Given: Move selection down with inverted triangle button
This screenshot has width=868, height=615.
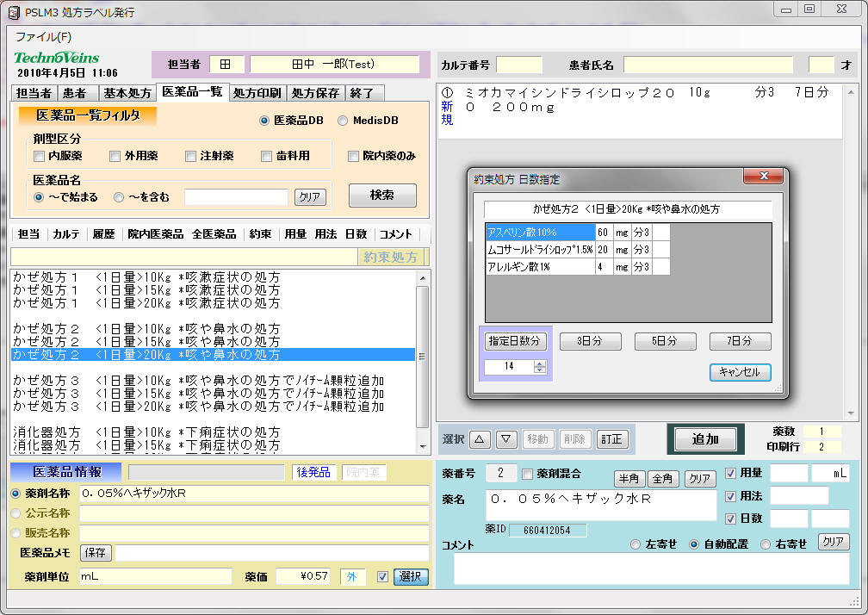Looking at the screenshot, I should [x=506, y=439].
